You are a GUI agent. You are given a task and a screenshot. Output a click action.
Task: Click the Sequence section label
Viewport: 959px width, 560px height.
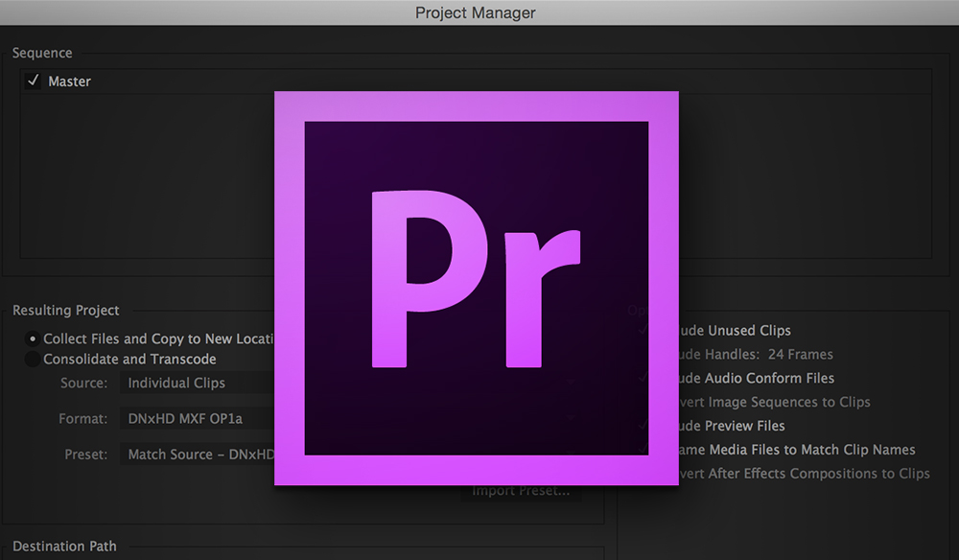[x=41, y=53]
